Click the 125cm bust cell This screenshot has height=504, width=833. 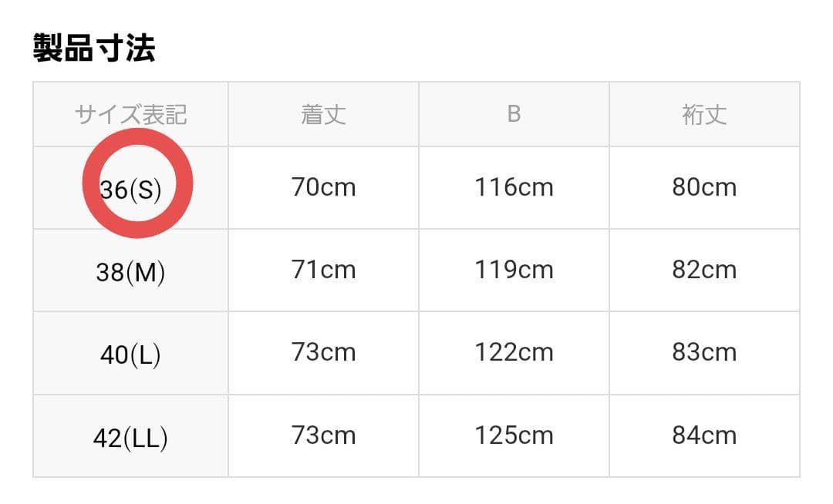(514, 435)
